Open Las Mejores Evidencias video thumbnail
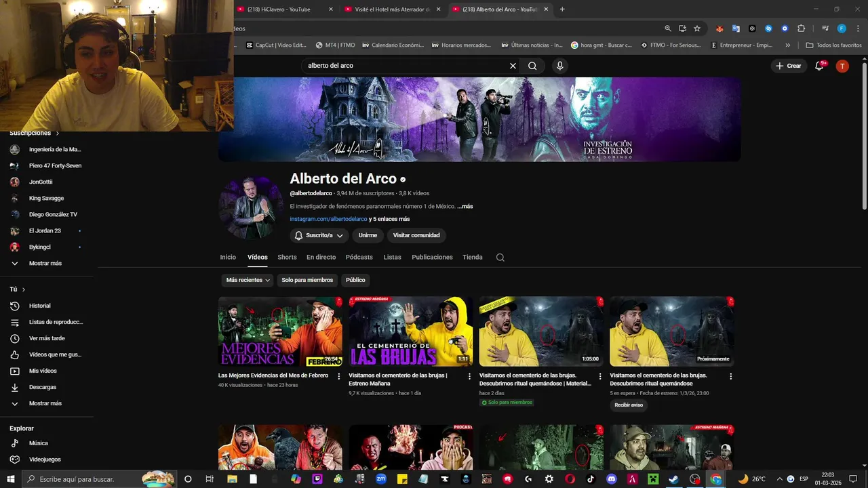This screenshot has width=868, height=488. [x=280, y=331]
